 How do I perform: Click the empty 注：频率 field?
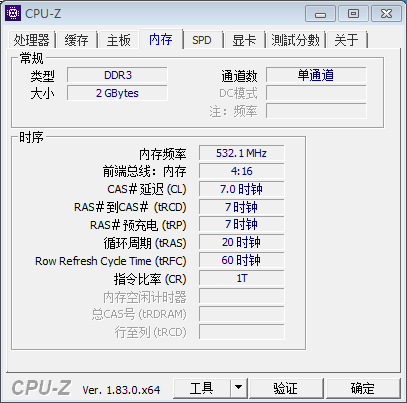point(316,111)
